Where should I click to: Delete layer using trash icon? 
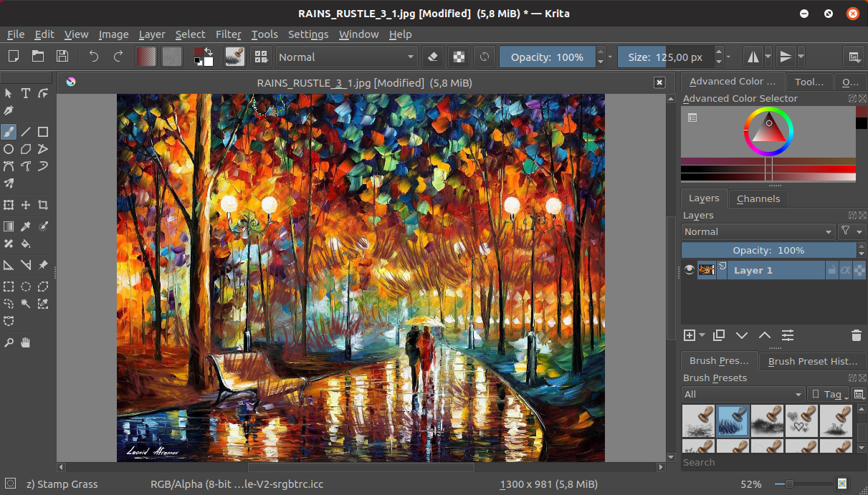tap(856, 335)
